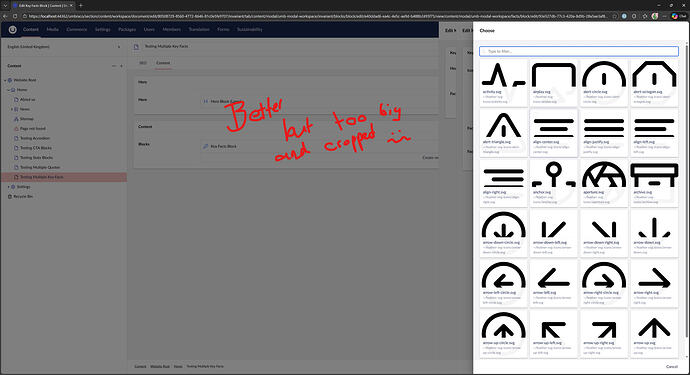690x375 pixels.
Task: Choose the arrow-left-circle.svg icon card
Action: (503, 283)
